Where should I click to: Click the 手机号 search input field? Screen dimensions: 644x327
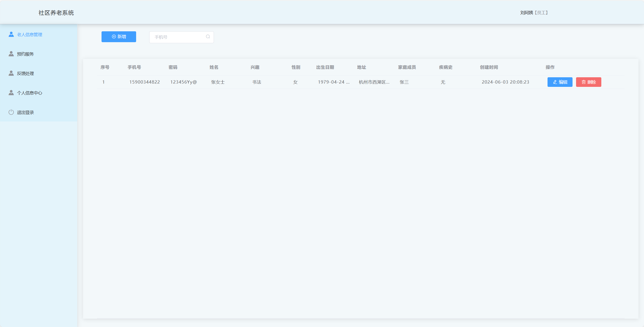coord(177,37)
